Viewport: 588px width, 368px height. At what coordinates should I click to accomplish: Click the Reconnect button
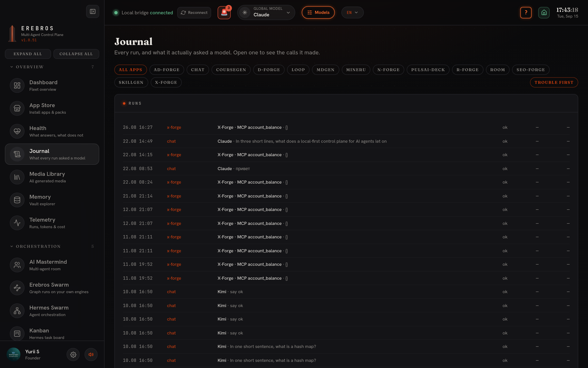point(194,12)
